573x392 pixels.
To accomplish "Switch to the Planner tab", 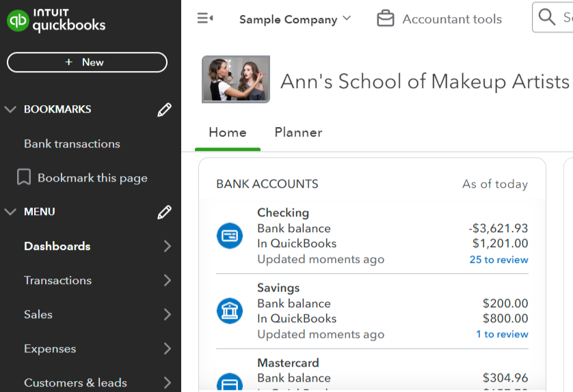I will [x=299, y=132].
